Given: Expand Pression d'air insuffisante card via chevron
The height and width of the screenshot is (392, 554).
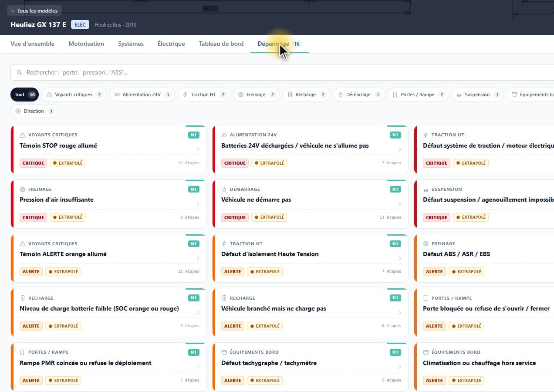Looking at the screenshot, I should click(198, 204).
